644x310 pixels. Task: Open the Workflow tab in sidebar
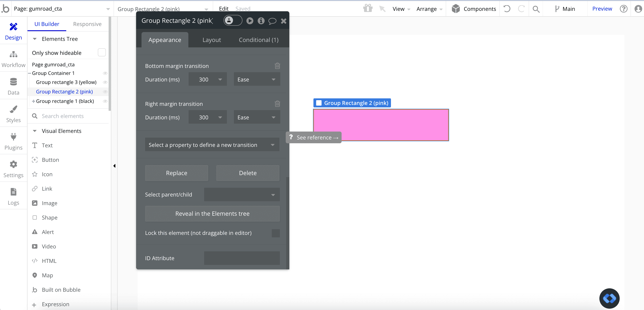click(x=13, y=59)
